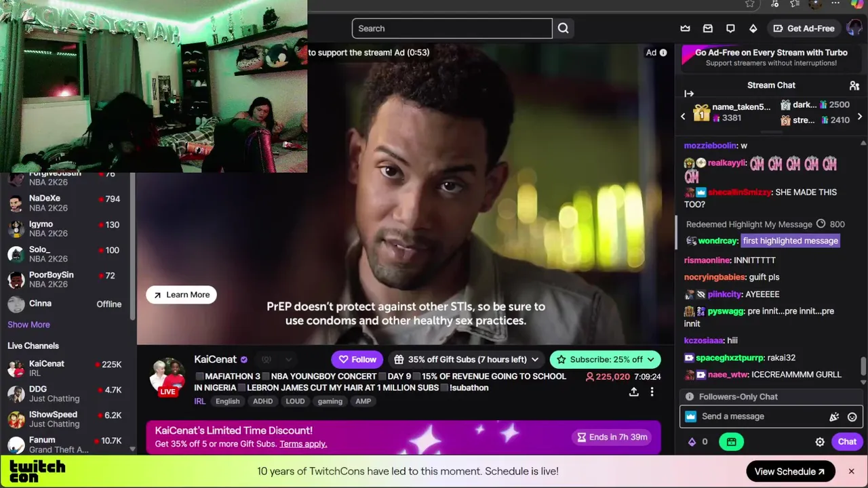Click the Learn More ad button

pos(181,295)
